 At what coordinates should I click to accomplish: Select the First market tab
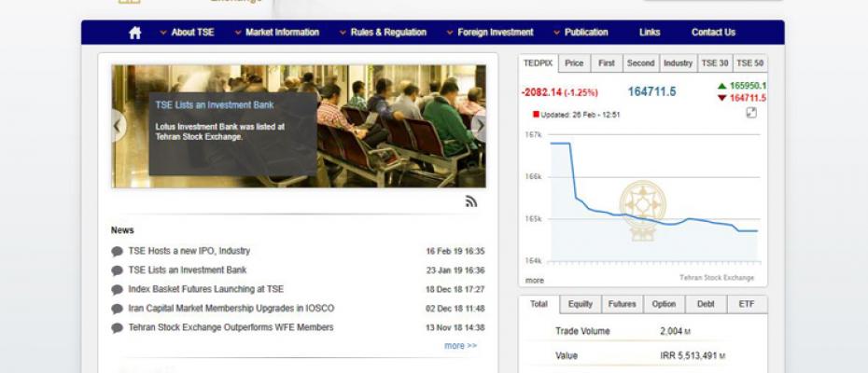pyautogui.click(x=607, y=63)
